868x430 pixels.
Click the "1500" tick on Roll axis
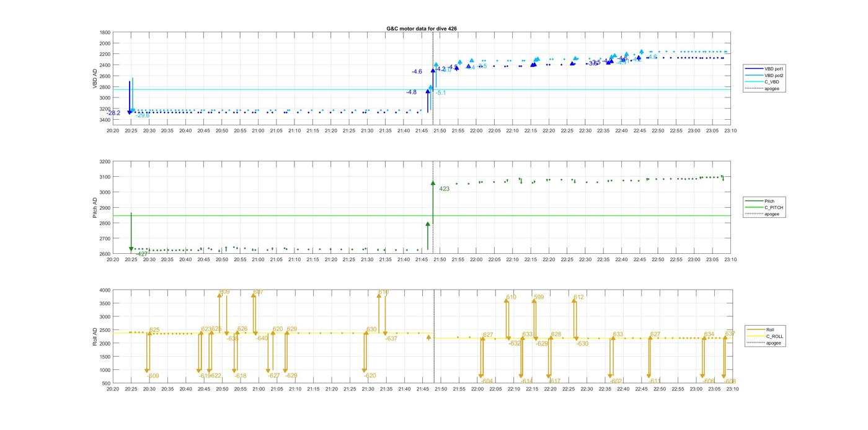105,357
